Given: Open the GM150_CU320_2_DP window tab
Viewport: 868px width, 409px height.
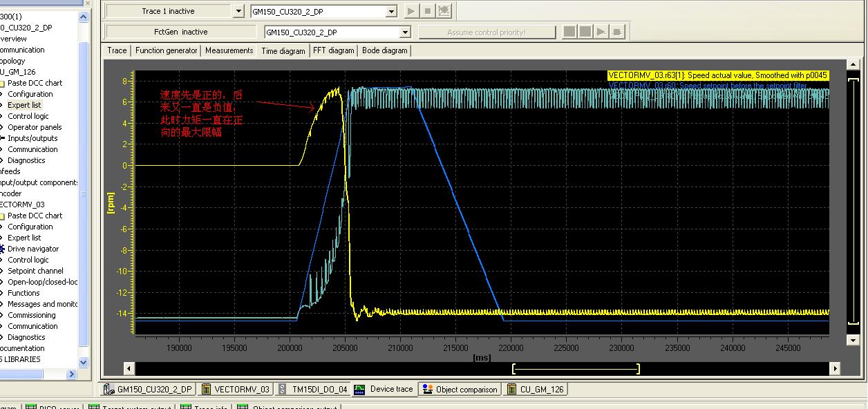Looking at the screenshot, I should coord(148,390).
